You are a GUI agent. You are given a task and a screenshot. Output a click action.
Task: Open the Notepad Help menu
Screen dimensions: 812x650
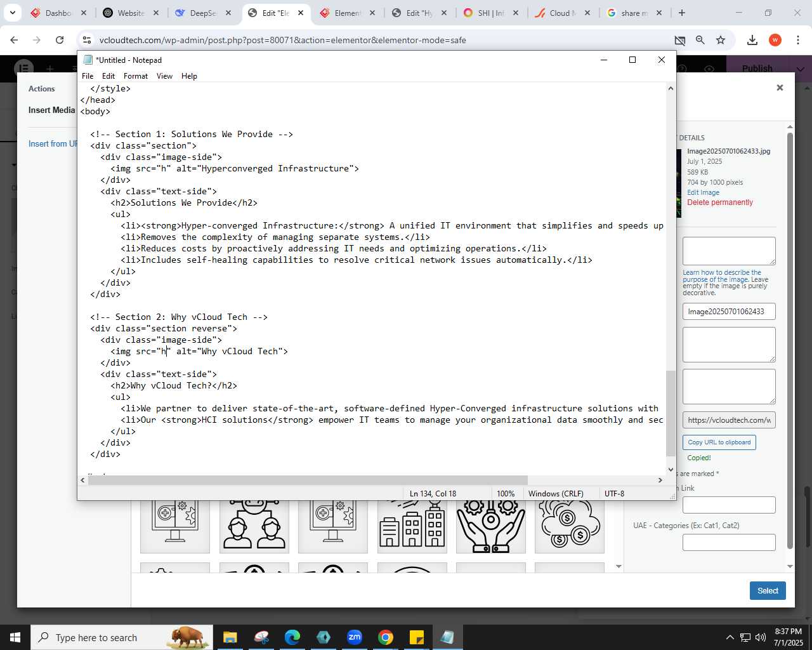(189, 76)
